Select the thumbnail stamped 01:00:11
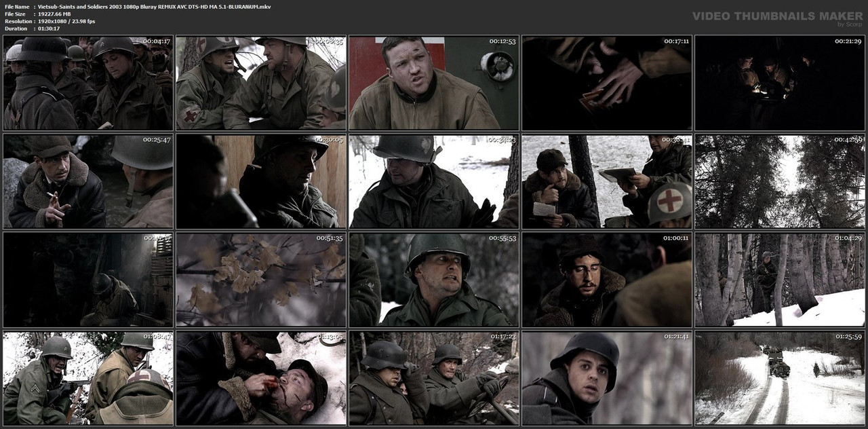868x429 pixels. [x=607, y=280]
